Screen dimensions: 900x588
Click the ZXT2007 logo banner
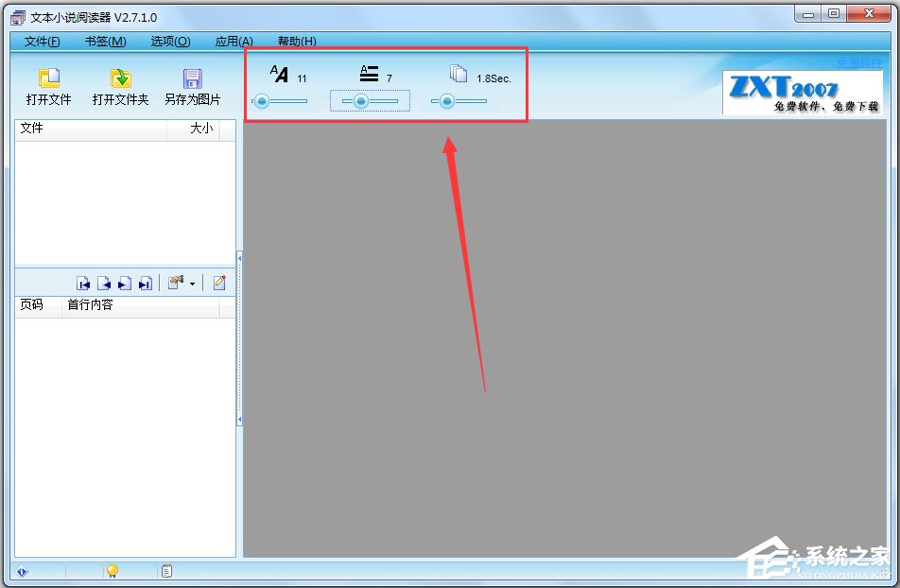pyautogui.click(x=802, y=92)
